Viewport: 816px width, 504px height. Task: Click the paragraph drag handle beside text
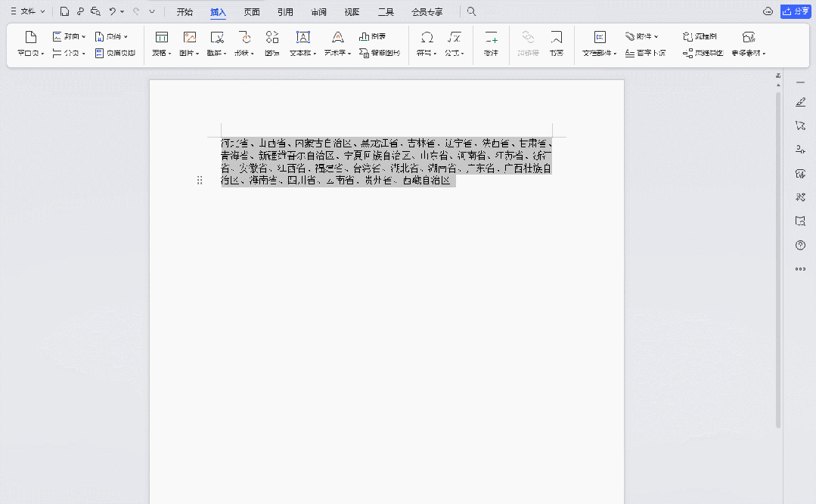200,180
